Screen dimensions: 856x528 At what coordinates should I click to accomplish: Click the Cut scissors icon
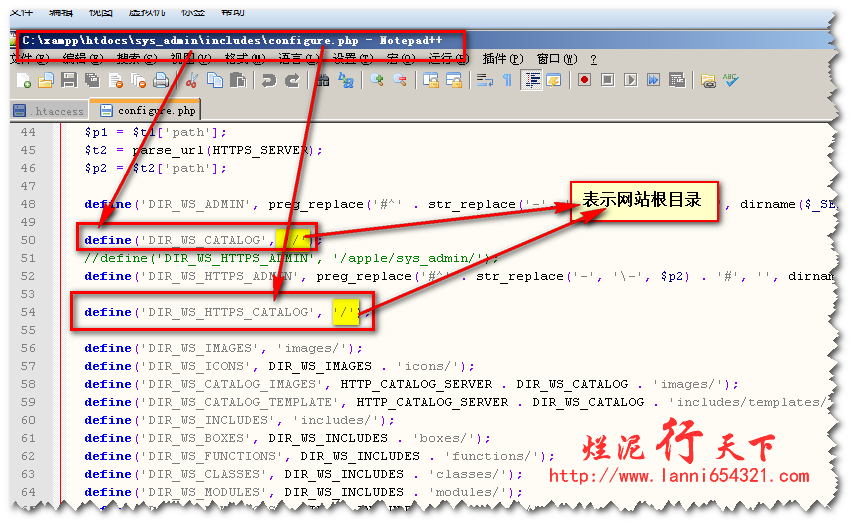point(192,81)
